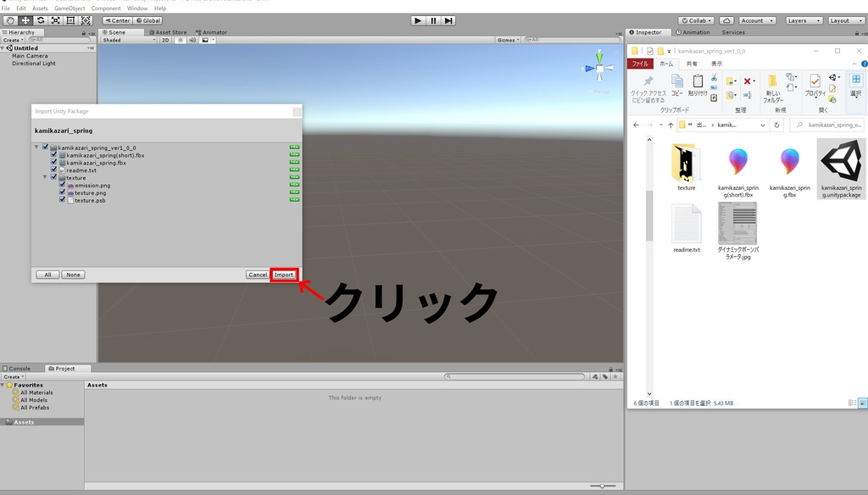The image size is (868, 495).
Task: Select the Move tool
Action: 25,19
